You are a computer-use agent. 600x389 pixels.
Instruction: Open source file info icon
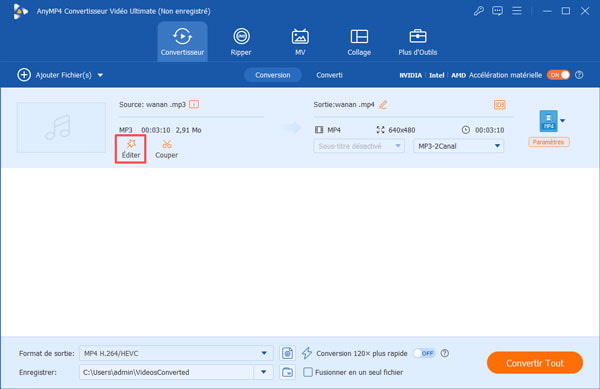(x=194, y=104)
